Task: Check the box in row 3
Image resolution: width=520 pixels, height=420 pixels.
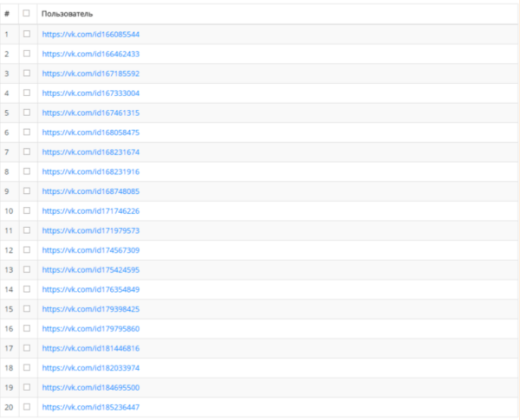Action: [x=27, y=73]
